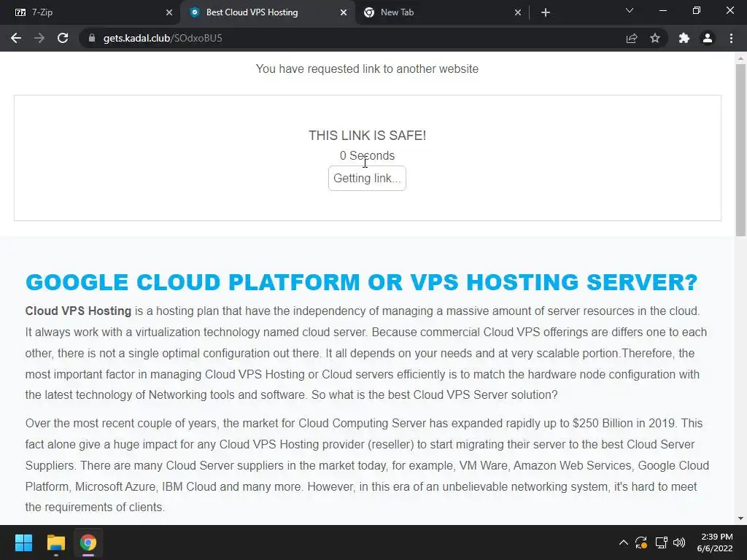Bookmark this page with star icon

click(x=655, y=38)
